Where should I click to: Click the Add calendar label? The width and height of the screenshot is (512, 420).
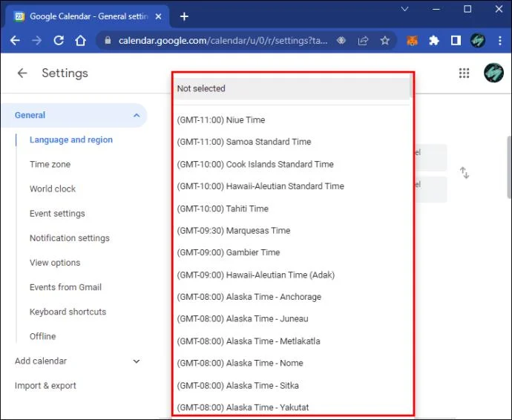point(41,361)
